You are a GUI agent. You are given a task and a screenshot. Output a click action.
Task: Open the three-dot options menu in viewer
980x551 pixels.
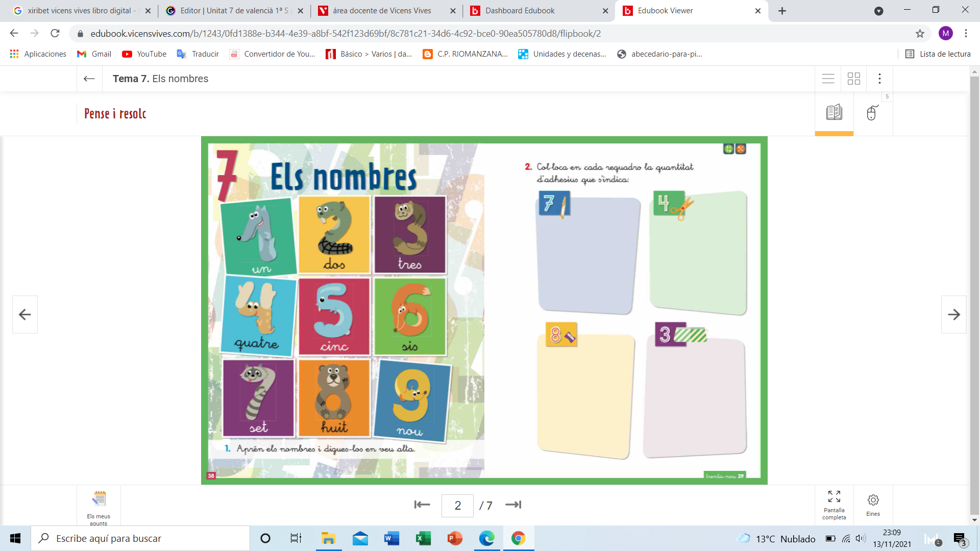[x=879, y=79]
